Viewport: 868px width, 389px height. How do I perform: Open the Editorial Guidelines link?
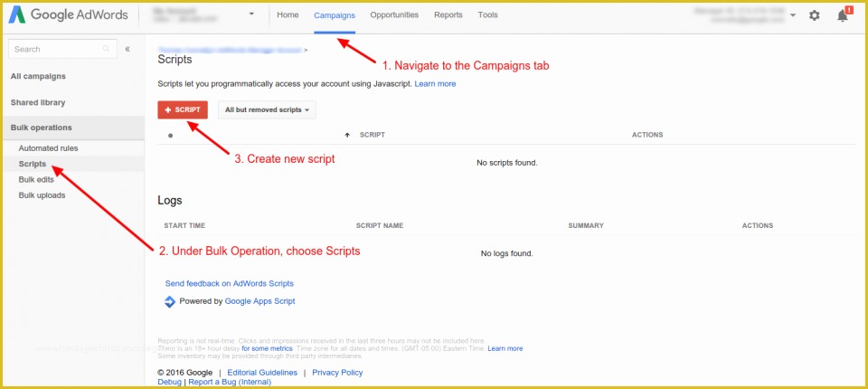pyautogui.click(x=262, y=373)
